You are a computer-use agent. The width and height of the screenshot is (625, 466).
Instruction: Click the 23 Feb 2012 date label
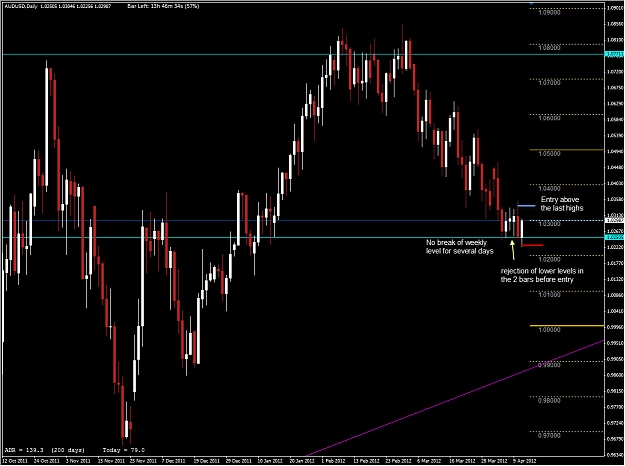[397, 460]
